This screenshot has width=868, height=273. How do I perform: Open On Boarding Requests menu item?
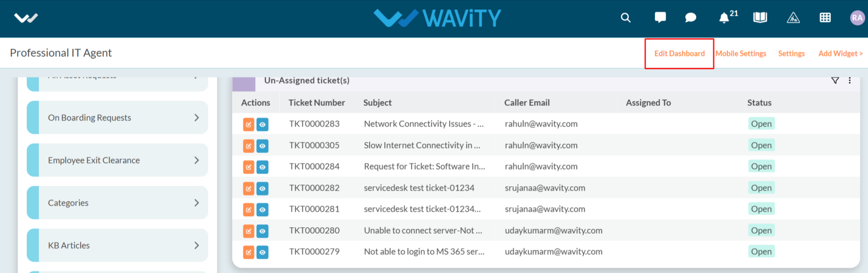tap(117, 117)
